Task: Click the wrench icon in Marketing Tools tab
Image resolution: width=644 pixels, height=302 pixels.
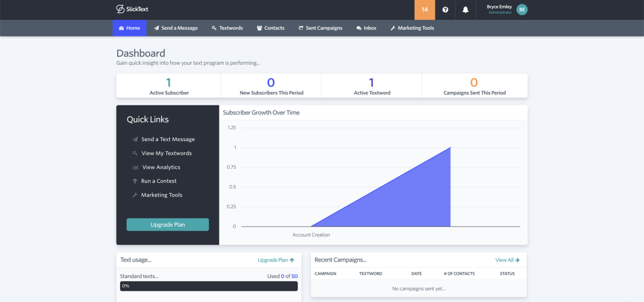Action: point(393,28)
